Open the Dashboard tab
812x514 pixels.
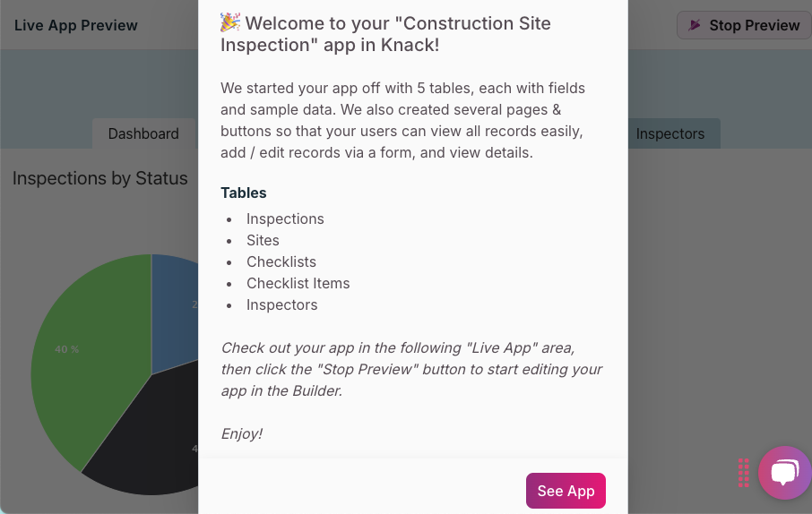coord(143,133)
